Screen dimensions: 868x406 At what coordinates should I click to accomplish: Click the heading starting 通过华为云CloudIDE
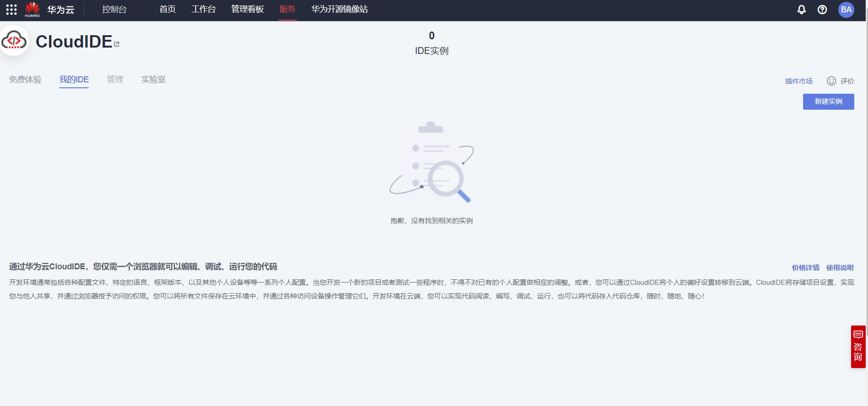point(143,267)
